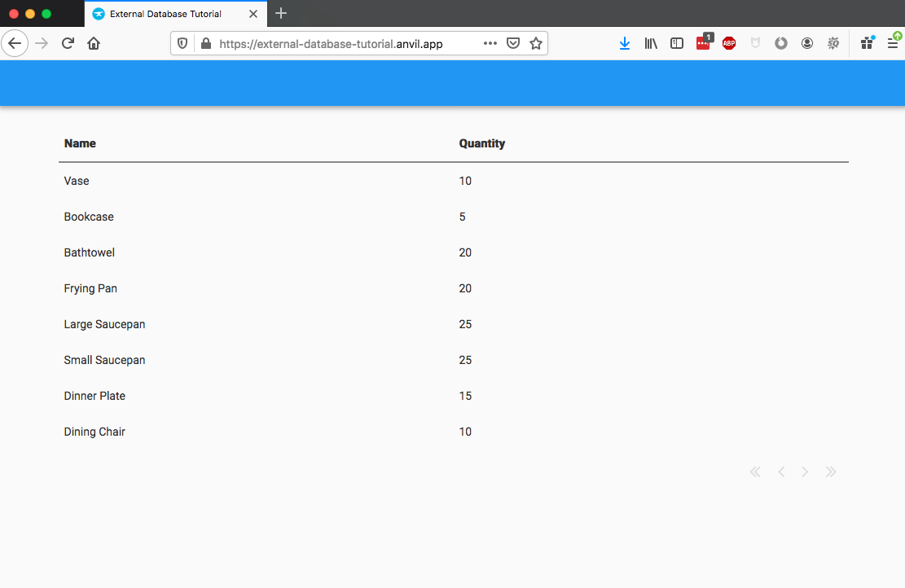The width and height of the screenshot is (905, 588).
Task: Toggle the tracking protection shield icon
Action: [182, 44]
